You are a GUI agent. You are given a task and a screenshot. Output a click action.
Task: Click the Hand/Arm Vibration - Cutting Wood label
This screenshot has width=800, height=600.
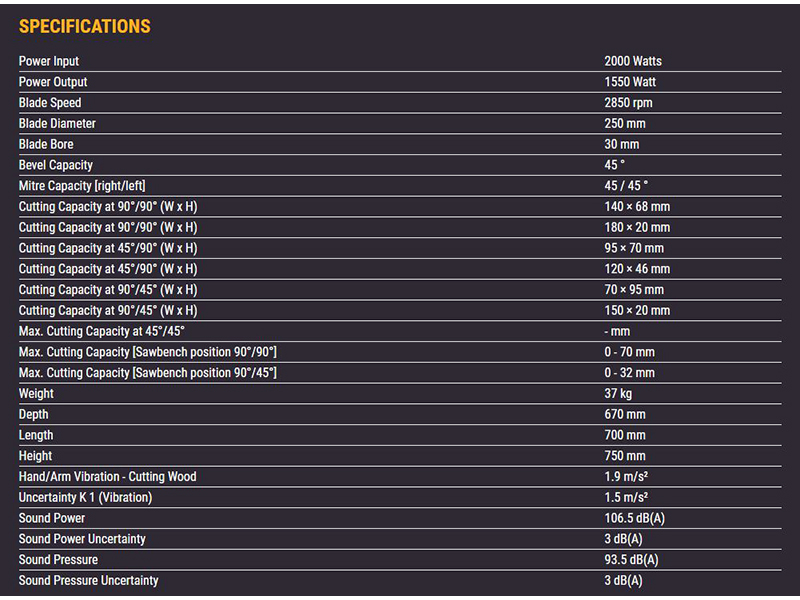click(x=108, y=477)
